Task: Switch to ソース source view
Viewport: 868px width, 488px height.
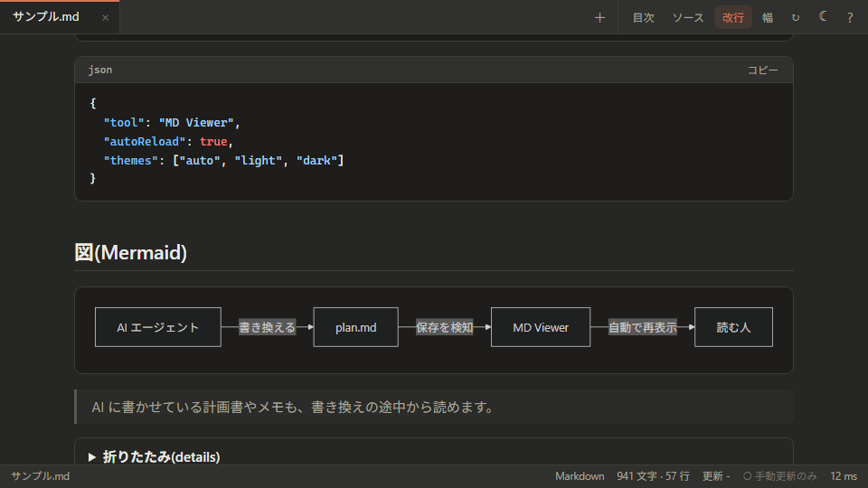Action: pos(687,18)
